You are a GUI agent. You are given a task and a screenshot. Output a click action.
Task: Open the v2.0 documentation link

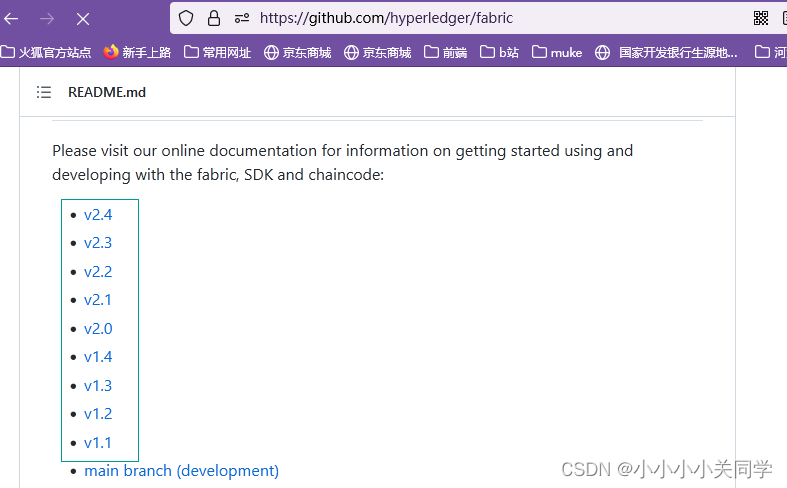pyautogui.click(x=98, y=329)
